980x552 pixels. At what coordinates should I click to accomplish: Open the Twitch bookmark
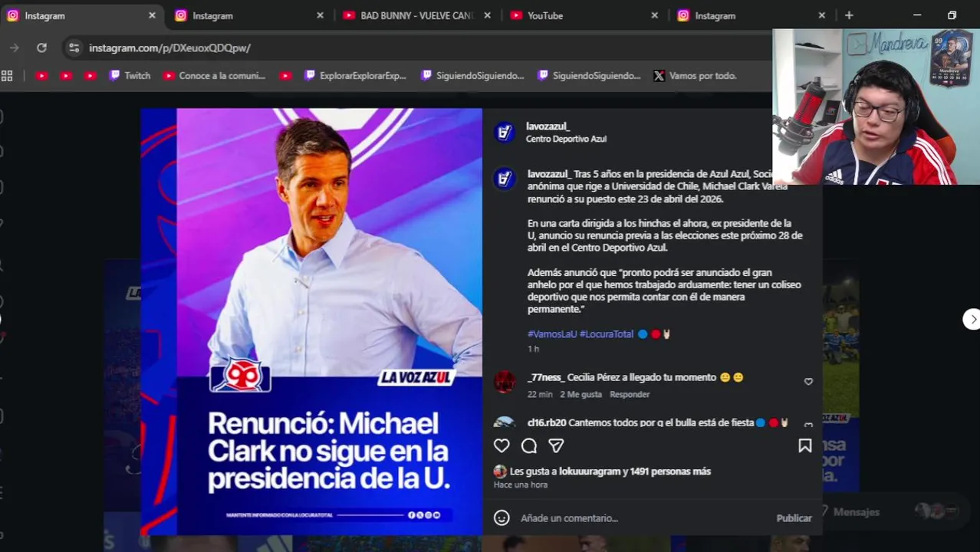(130, 75)
